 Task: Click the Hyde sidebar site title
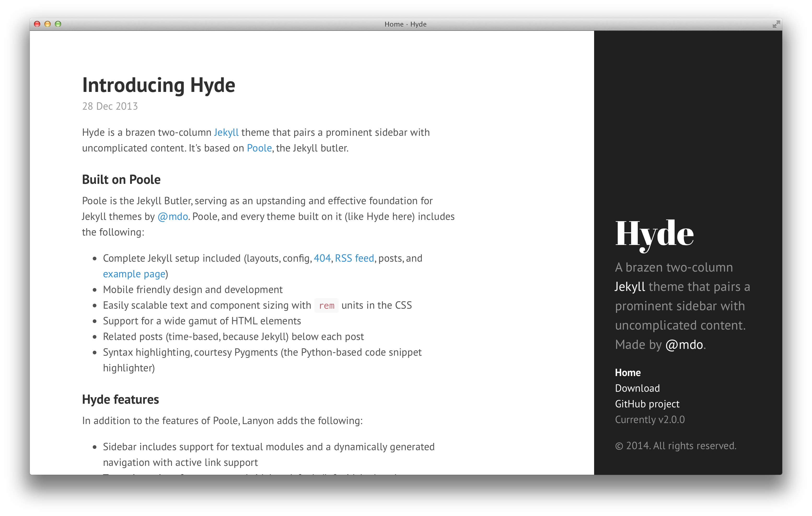tap(654, 233)
